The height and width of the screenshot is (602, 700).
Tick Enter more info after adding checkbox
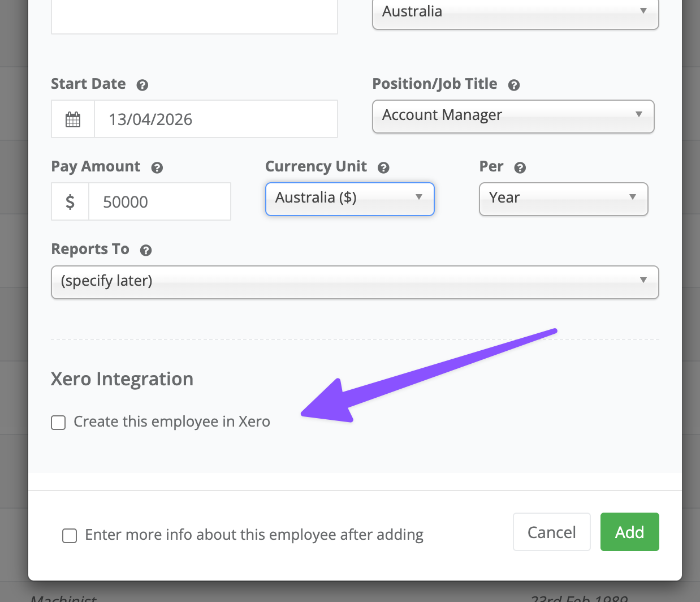tap(70, 536)
